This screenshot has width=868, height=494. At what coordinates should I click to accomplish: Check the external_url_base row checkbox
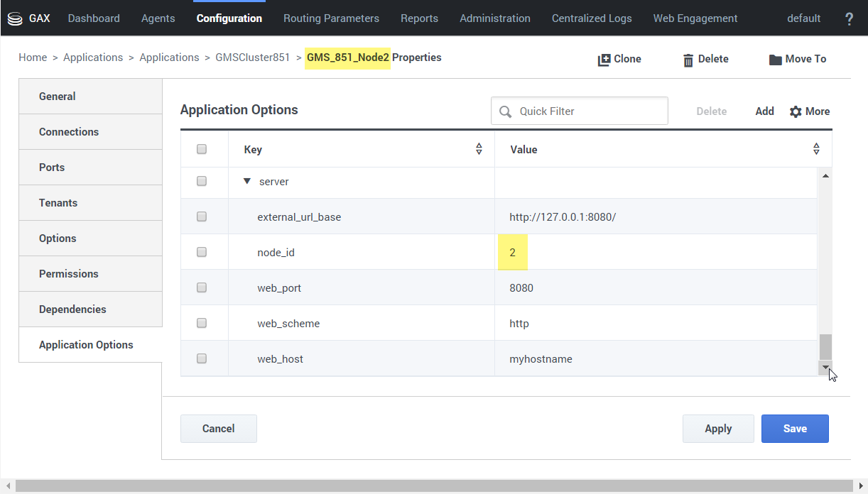[202, 216]
